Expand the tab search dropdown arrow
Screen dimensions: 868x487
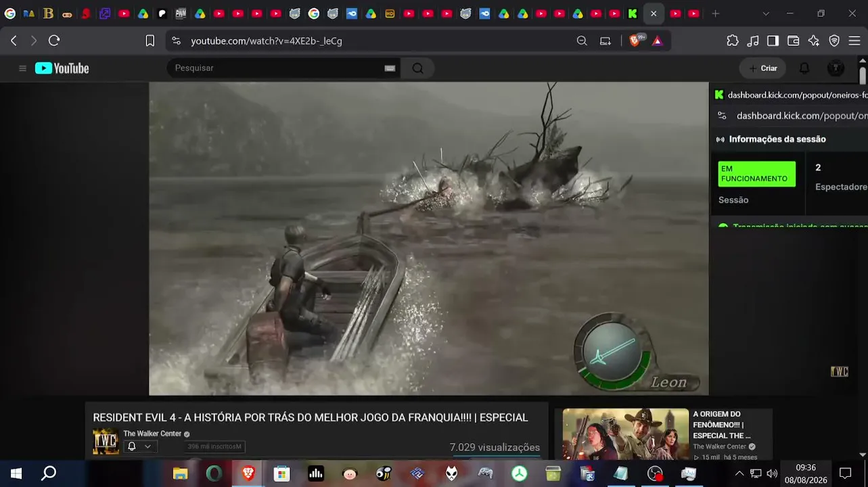click(x=766, y=14)
